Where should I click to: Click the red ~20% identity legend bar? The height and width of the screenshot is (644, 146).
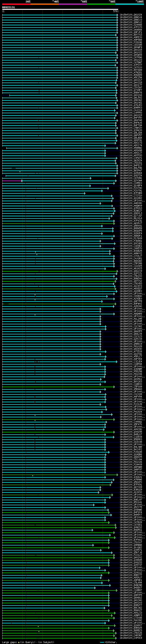[x=16, y=4]
